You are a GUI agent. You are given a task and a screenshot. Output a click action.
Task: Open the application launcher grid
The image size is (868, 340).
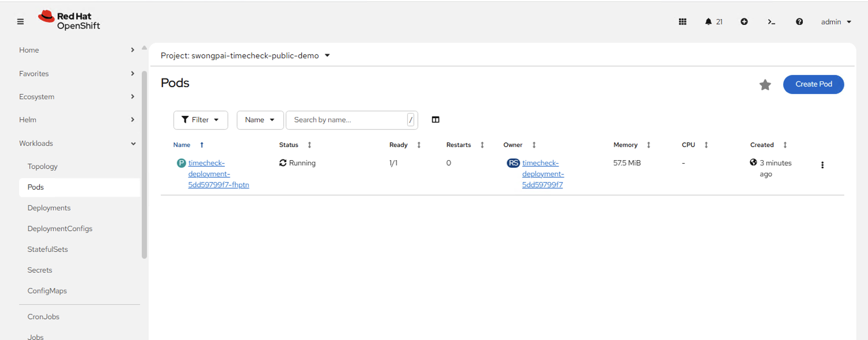coord(682,22)
